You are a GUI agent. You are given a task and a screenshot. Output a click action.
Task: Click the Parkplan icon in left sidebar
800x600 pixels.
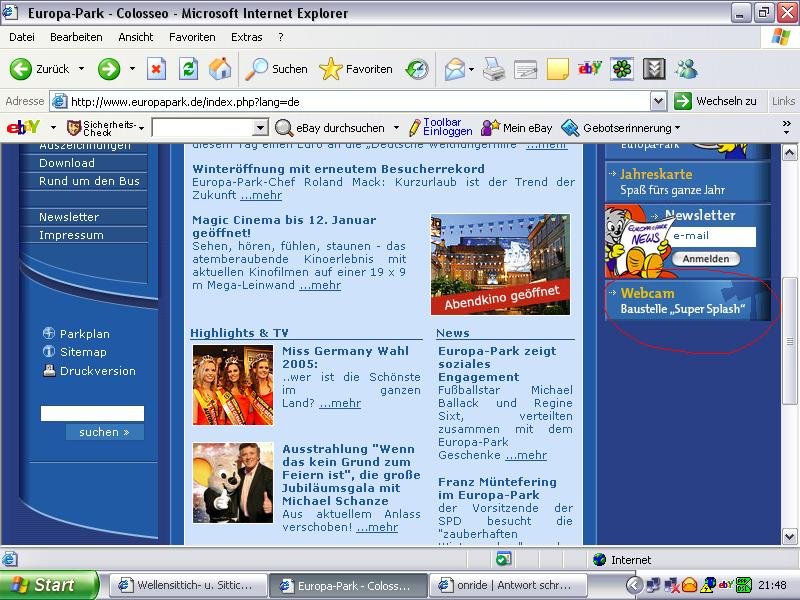point(49,334)
